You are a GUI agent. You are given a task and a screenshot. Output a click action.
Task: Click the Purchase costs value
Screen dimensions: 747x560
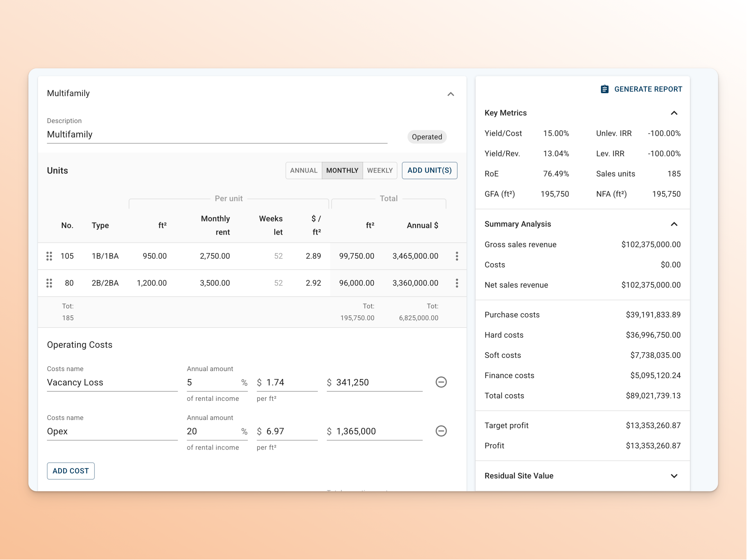(x=653, y=315)
